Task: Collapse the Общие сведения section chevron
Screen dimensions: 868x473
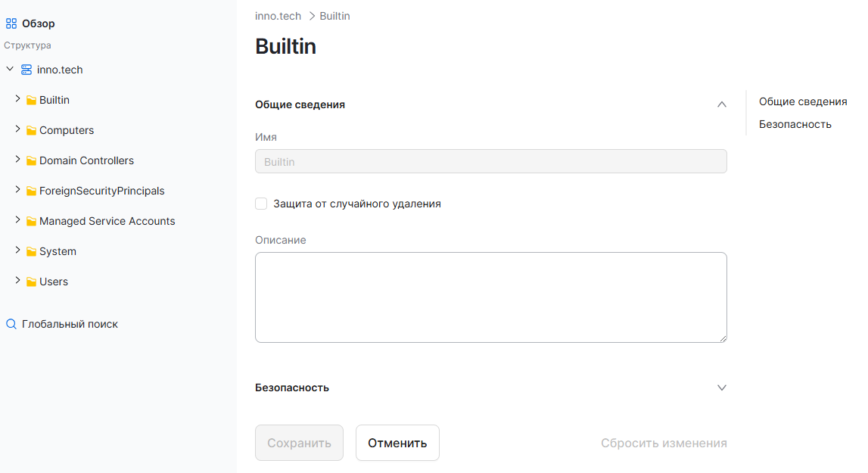Action: (721, 104)
